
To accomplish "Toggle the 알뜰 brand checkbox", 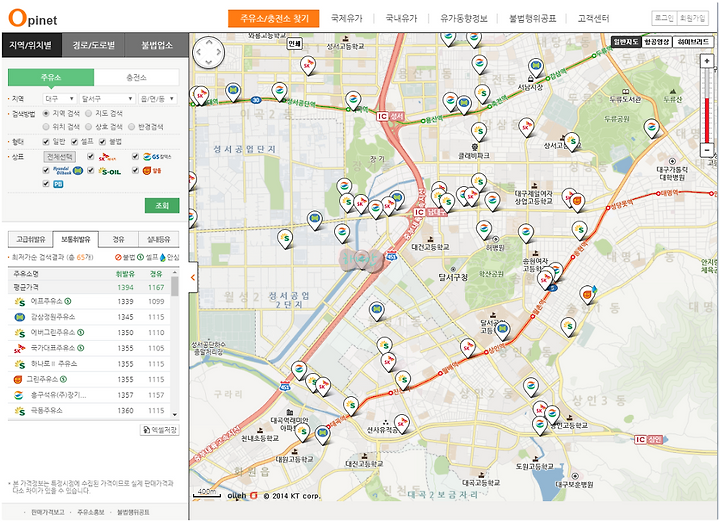I will 135,170.
